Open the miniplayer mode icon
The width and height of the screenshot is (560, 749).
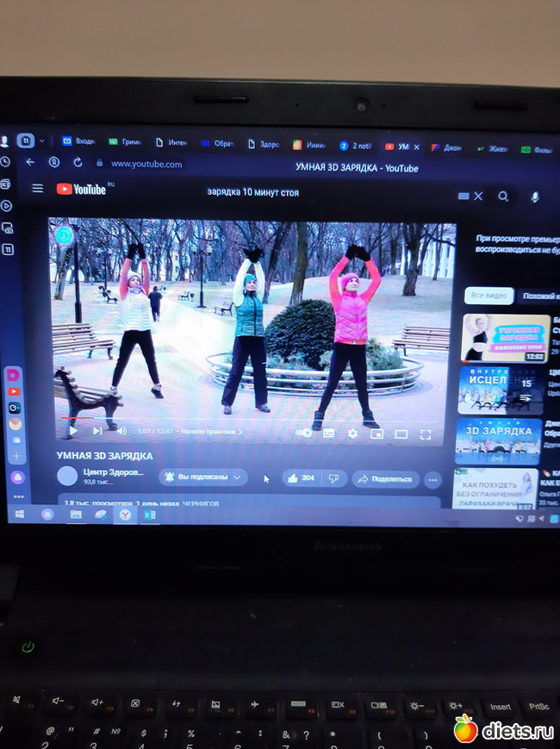376,434
